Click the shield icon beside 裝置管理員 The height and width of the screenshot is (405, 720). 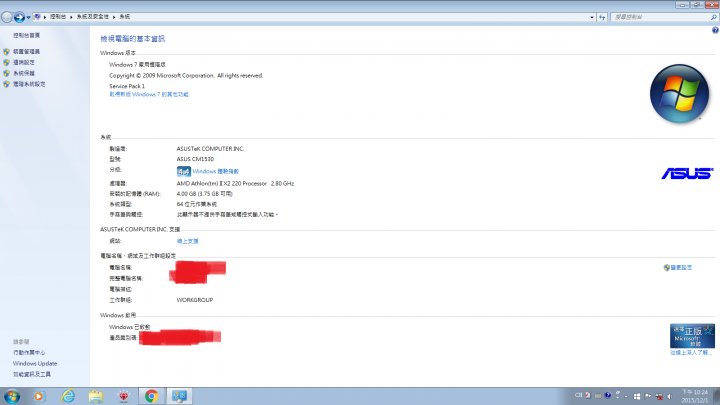[6, 51]
